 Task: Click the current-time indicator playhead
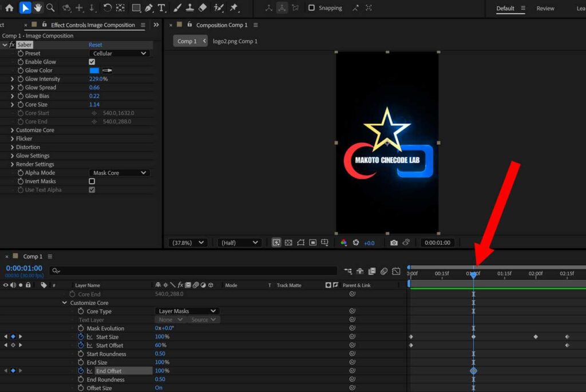coord(473,275)
